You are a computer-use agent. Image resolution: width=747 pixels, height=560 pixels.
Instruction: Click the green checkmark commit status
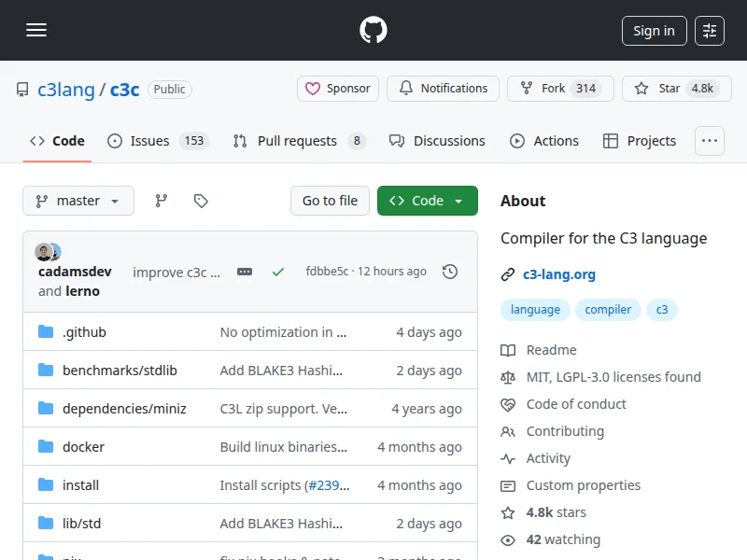click(278, 272)
